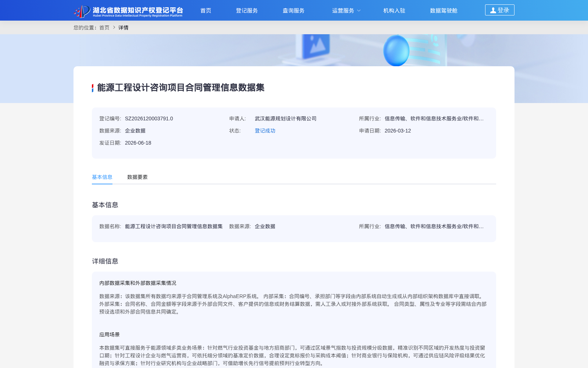Click the 详细信息 section heading
This screenshot has height=368, width=588.
(105, 261)
